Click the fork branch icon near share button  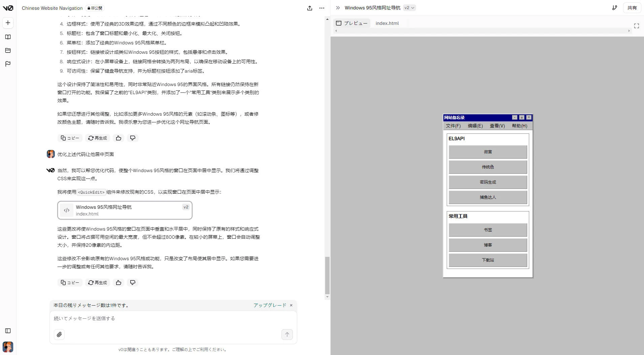pos(614,8)
